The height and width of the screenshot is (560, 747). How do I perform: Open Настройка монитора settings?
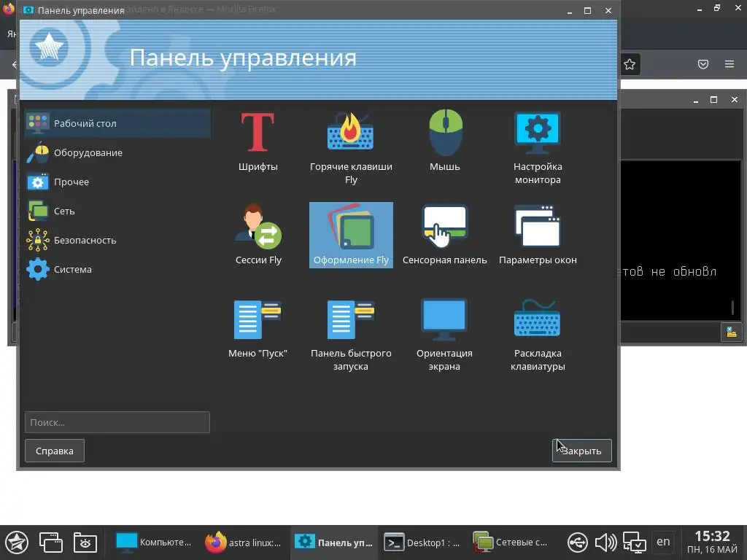point(538,147)
